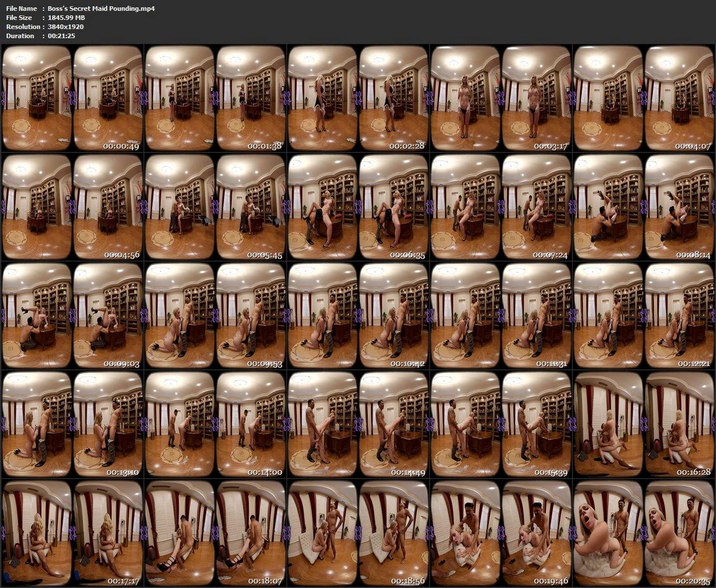This screenshot has height=588, width=716.
Task: Click the Resolution label in header
Action: (x=23, y=27)
